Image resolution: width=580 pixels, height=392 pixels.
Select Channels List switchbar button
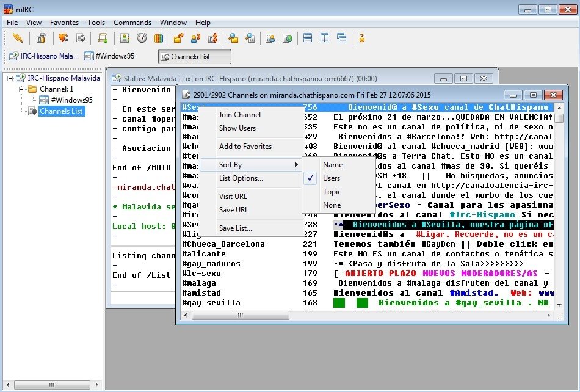click(195, 57)
